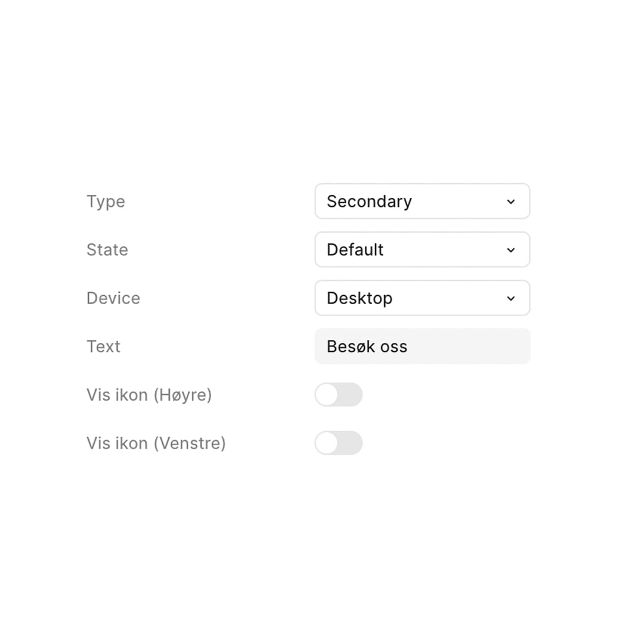The height and width of the screenshot is (644, 644).
Task: Click the "State" property label
Action: point(107,250)
